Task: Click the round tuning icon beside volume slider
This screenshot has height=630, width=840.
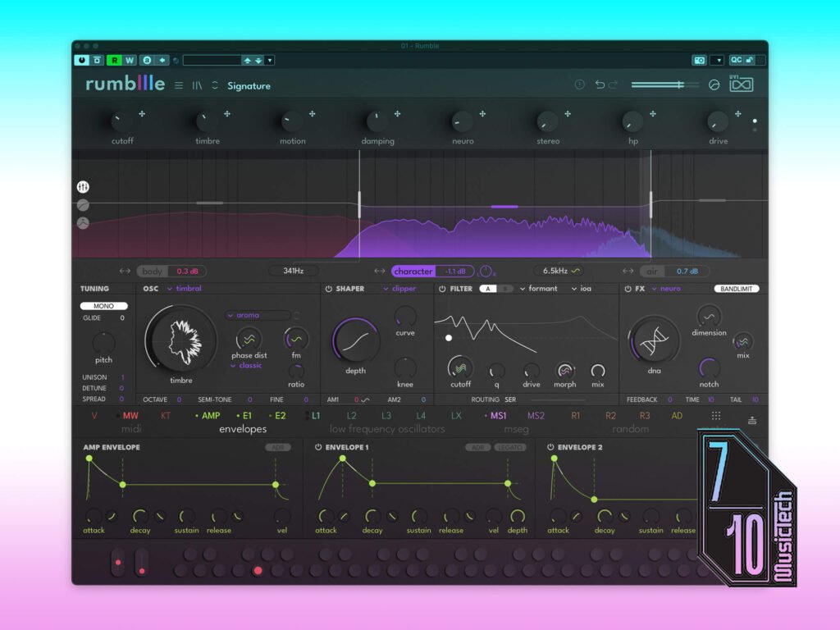Action: (x=714, y=84)
